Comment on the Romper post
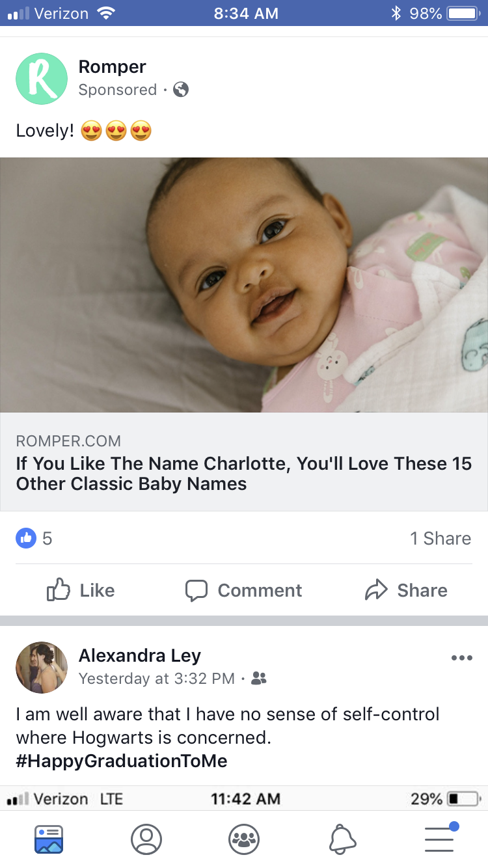488x868 pixels. click(243, 590)
